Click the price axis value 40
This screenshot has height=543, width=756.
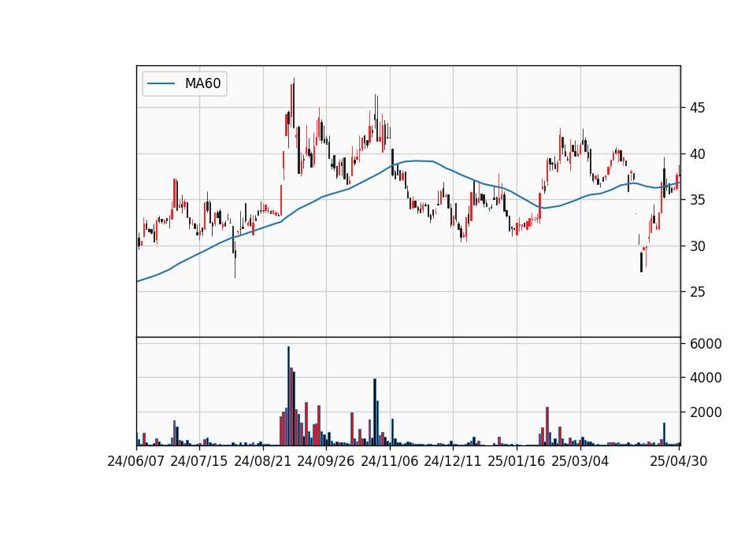pyautogui.click(x=697, y=154)
